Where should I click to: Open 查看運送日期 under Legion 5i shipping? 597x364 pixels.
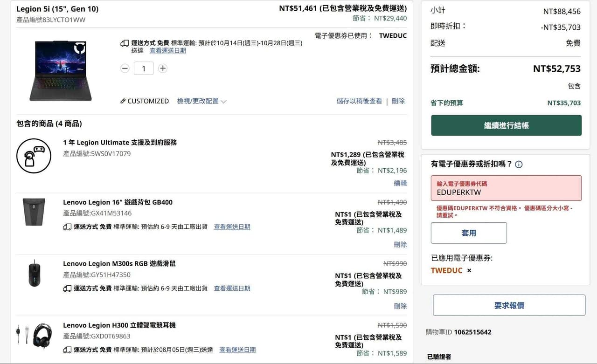click(x=167, y=51)
